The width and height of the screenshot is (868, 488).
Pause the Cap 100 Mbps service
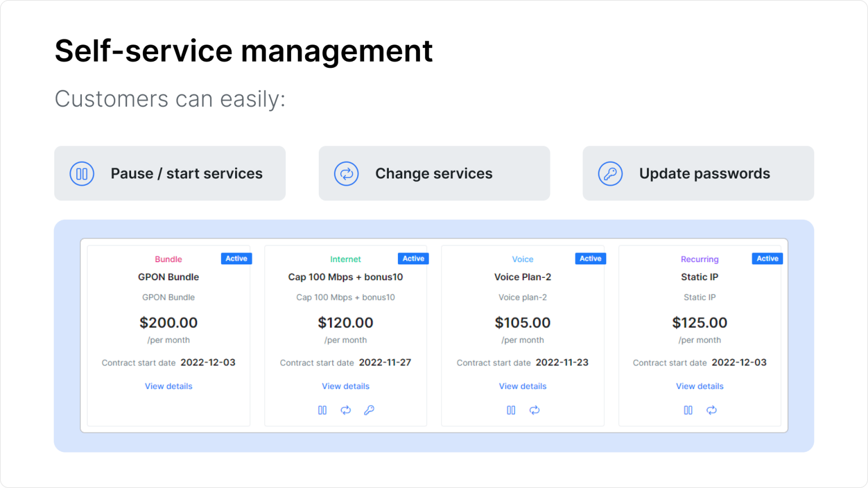pos(322,410)
